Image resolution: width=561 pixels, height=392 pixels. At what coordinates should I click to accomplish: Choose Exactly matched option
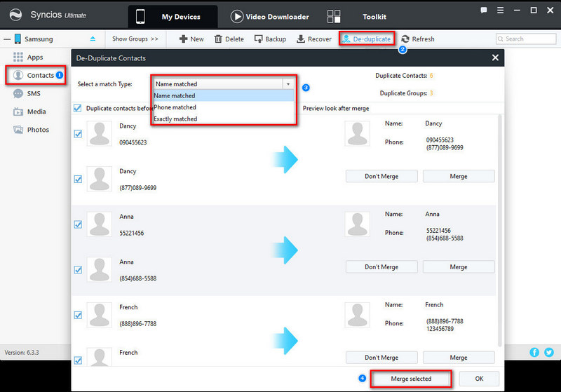click(x=223, y=119)
